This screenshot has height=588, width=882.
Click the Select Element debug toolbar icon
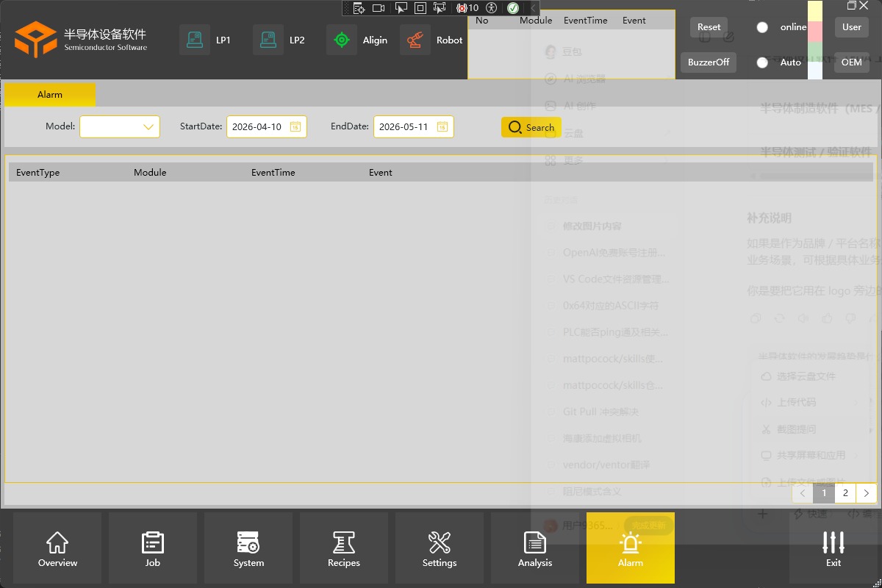coord(401,8)
